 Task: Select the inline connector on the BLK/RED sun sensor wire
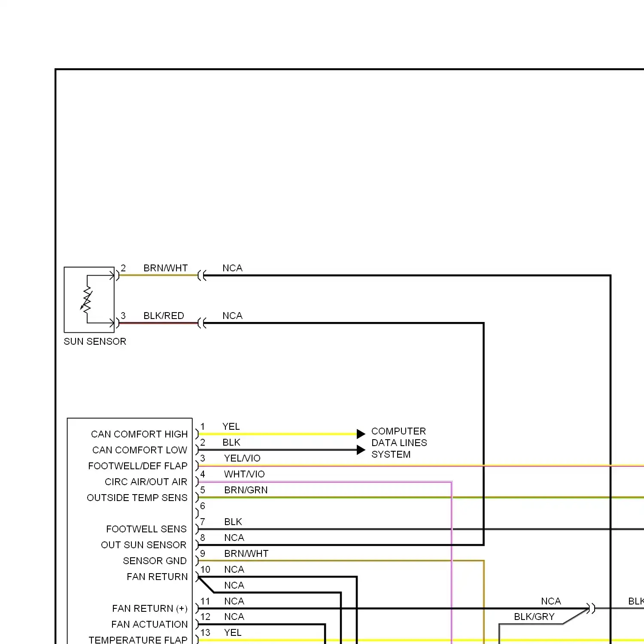click(x=202, y=323)
